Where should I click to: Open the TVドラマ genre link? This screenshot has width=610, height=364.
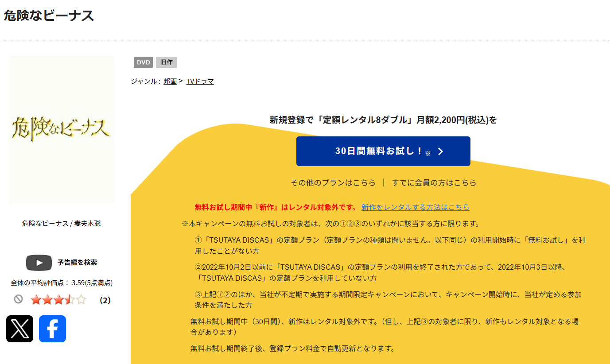(x=200, y=81)
